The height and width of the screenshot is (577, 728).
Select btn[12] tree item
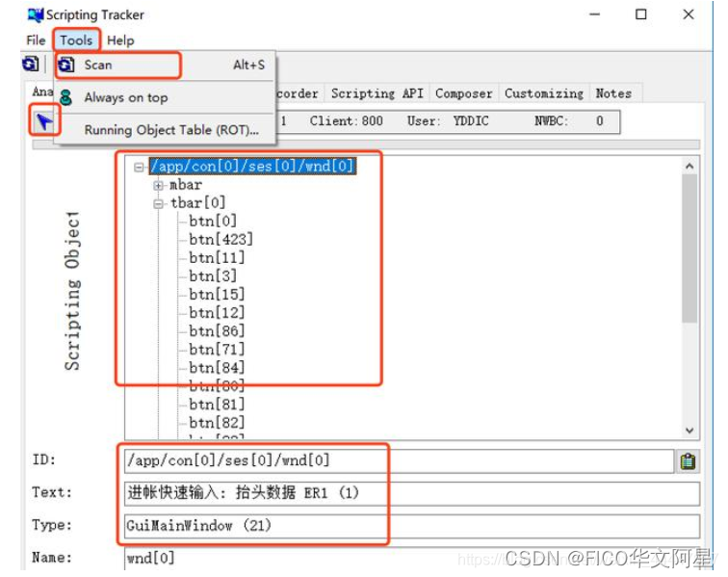coord(217,313)
